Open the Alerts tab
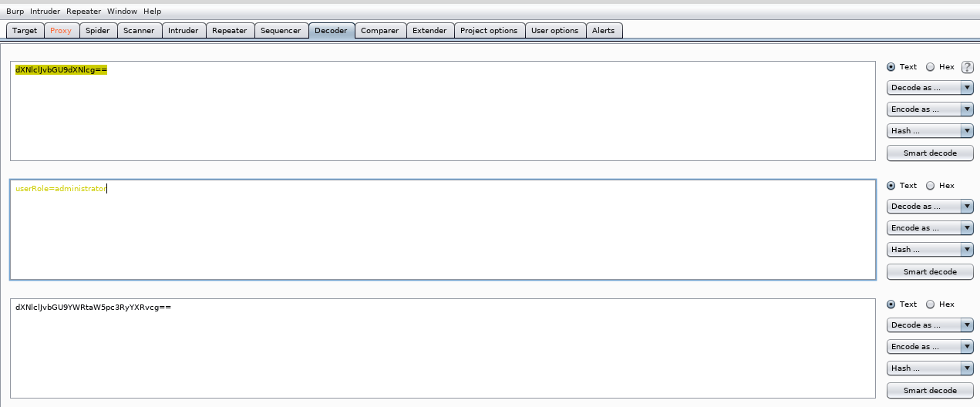Image resolution: width=980 pixels, height=407 pixels. (604, 31)
